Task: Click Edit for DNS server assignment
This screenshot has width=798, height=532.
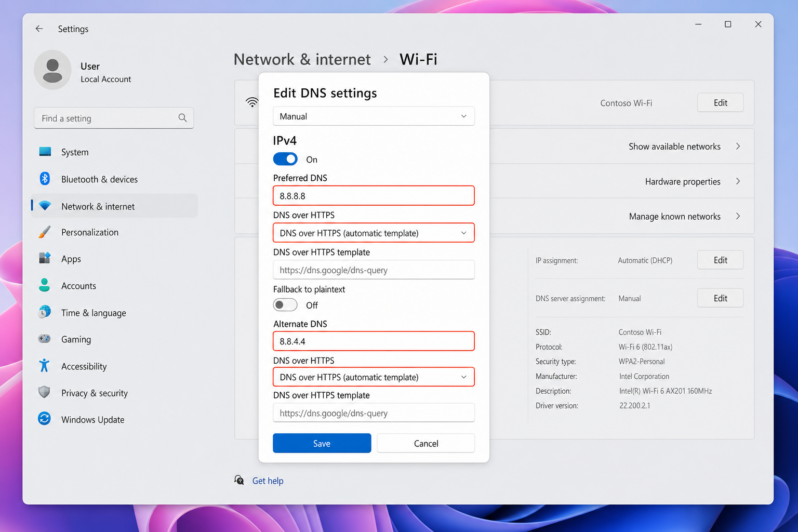Action: coord(720,298)
